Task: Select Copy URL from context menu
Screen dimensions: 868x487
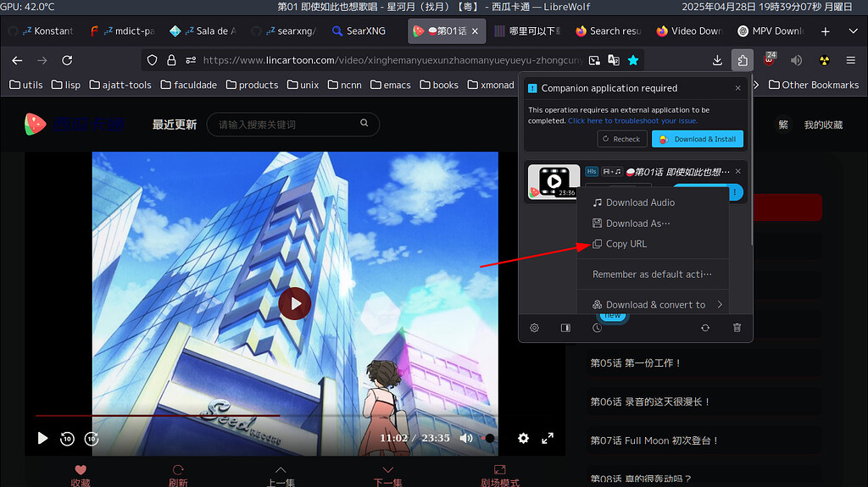Action: click(626, 244)
